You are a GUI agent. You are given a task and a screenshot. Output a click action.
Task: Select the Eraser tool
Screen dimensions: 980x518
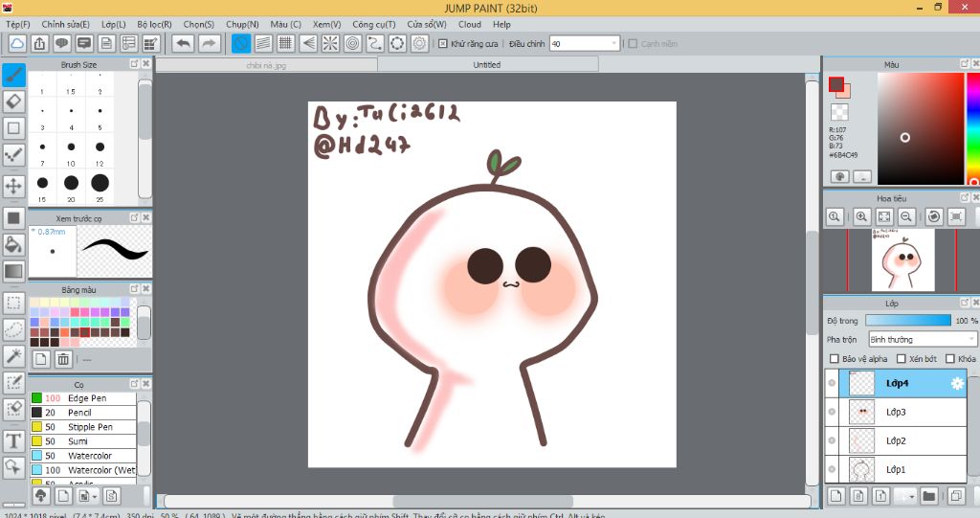click(13, 101)
